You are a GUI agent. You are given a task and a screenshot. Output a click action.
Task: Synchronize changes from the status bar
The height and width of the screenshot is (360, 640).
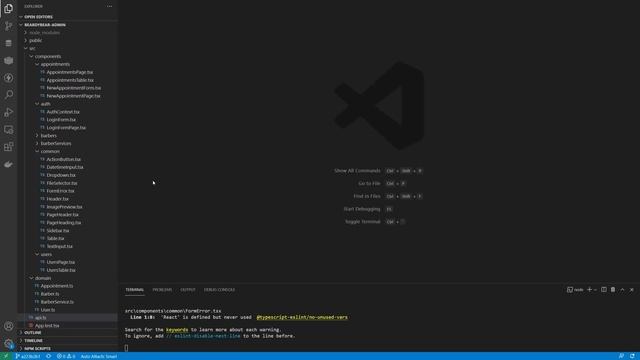[x=49, y=356]
